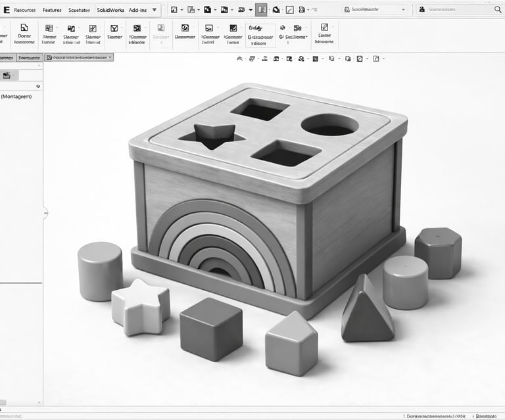Click the Eoome ribbon button with pencil icon
This screenshot has height=420, width=505.
coord(324,34)
